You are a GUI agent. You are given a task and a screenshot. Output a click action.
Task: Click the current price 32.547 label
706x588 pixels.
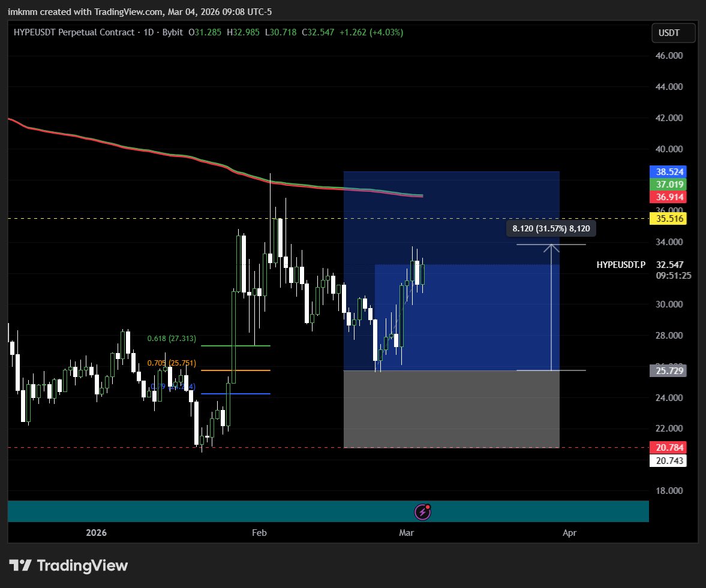669,264
